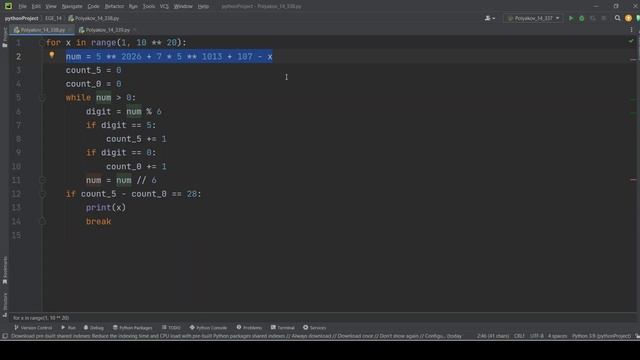Click the Run with Coverage icon

pos(593,18)
